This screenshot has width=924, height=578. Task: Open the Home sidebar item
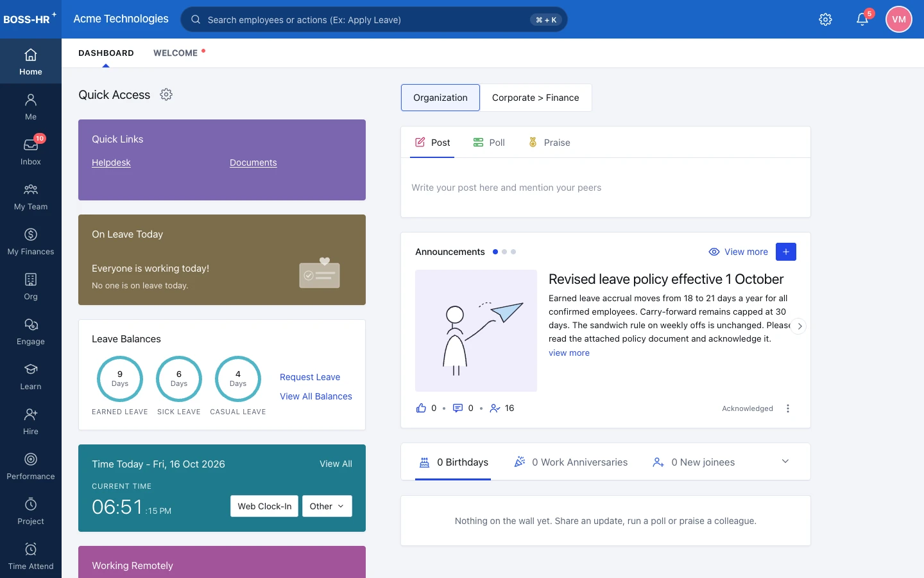click(x=31, y=62)
